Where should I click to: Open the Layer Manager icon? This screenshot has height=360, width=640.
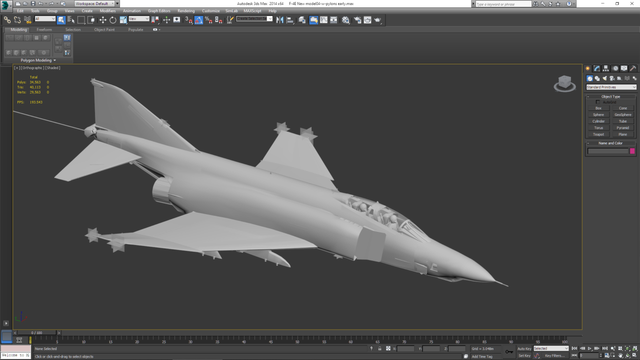[x=302, y=20]
